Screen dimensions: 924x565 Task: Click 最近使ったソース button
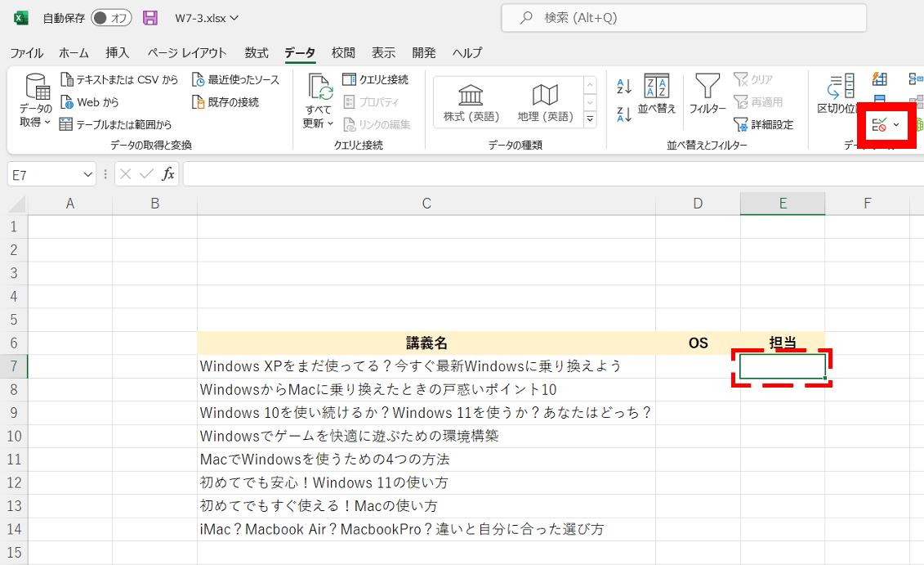click(235, 79)
